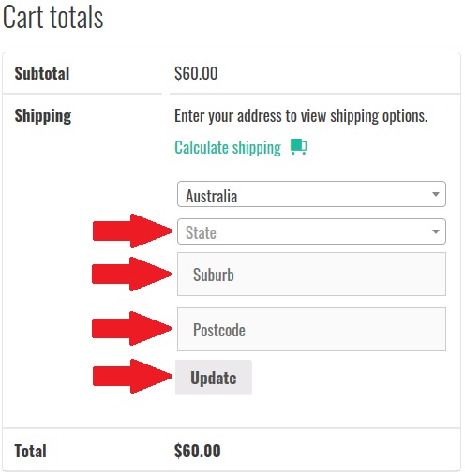The height and width of the screenshot is (476, 465).
Task: Click the Update button
Action: 214,378
